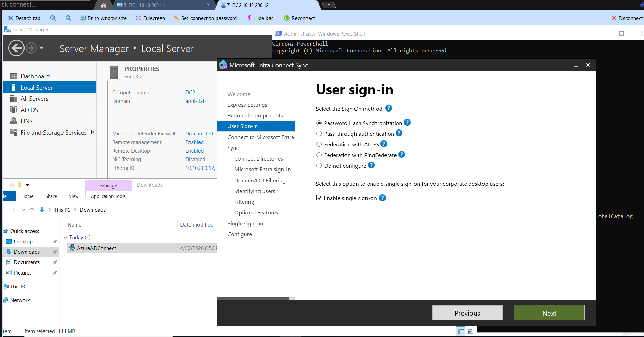
Task: Go to Connect to Microsoft Entra step
Action: click(261, 137)
